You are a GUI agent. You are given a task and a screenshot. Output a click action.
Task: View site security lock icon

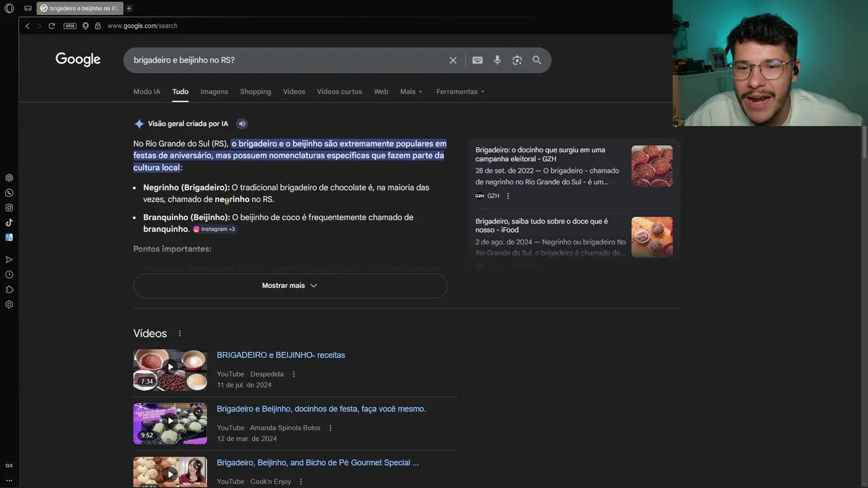coord(98,26)
